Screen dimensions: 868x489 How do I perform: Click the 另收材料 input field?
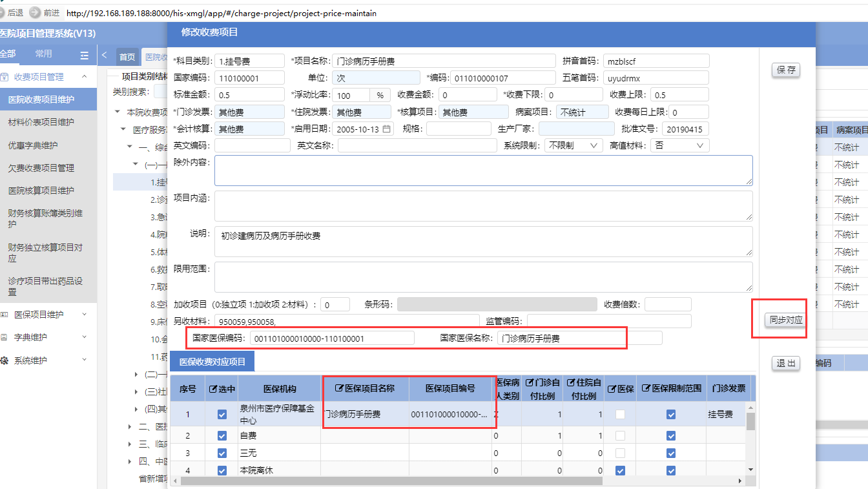click(x=347, y=321)
